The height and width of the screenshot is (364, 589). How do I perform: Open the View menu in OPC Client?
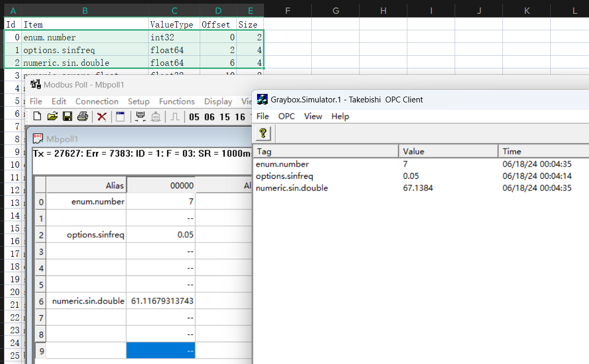click(313, 116)
